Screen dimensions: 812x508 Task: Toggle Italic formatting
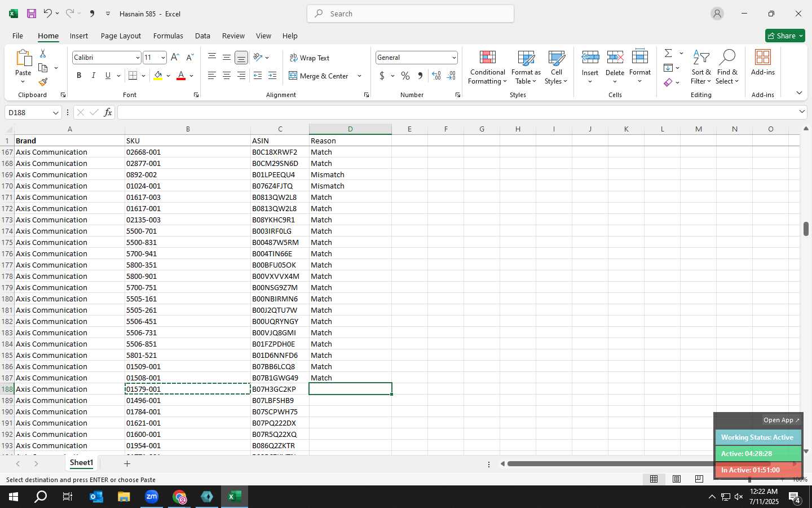click(94, 76)
